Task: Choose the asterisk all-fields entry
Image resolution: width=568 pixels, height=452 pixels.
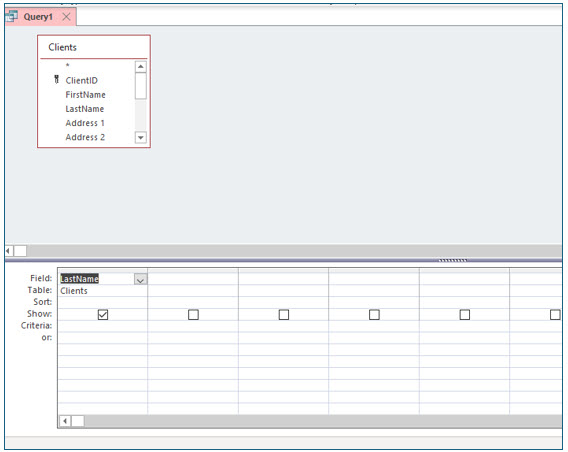Action: [x=67, y=66]
